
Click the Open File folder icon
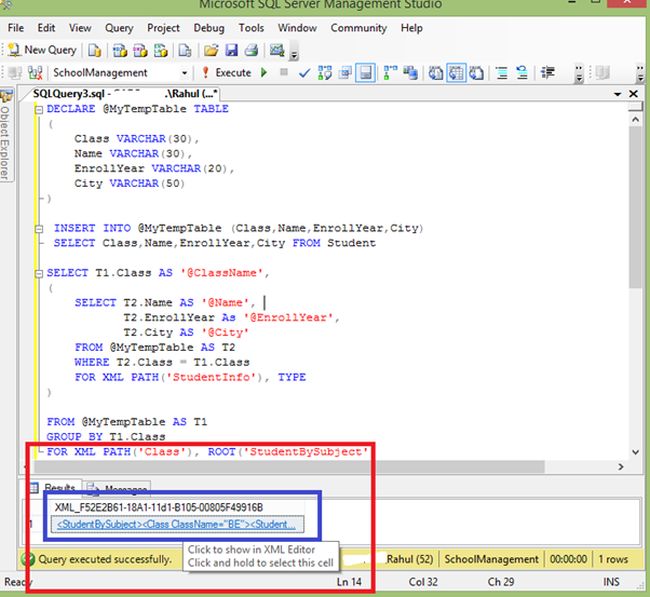click(212, 49)
